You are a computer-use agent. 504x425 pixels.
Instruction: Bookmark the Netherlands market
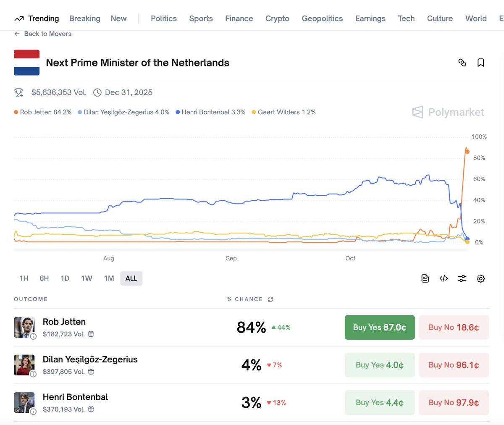point(480,63)
